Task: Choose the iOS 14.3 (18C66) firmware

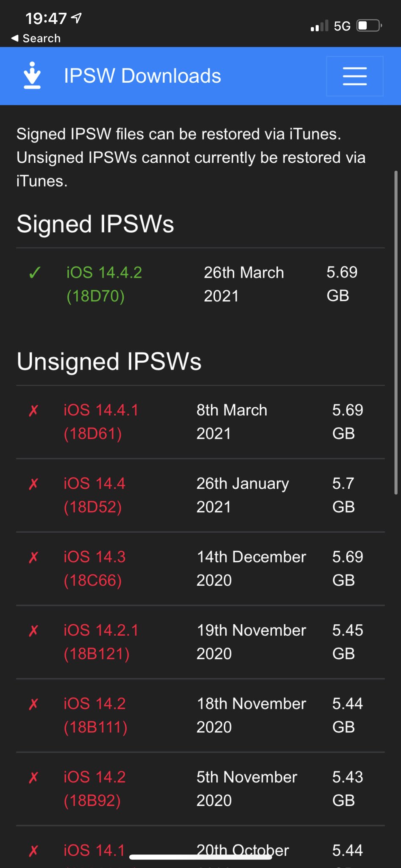Action: [95, 568]
